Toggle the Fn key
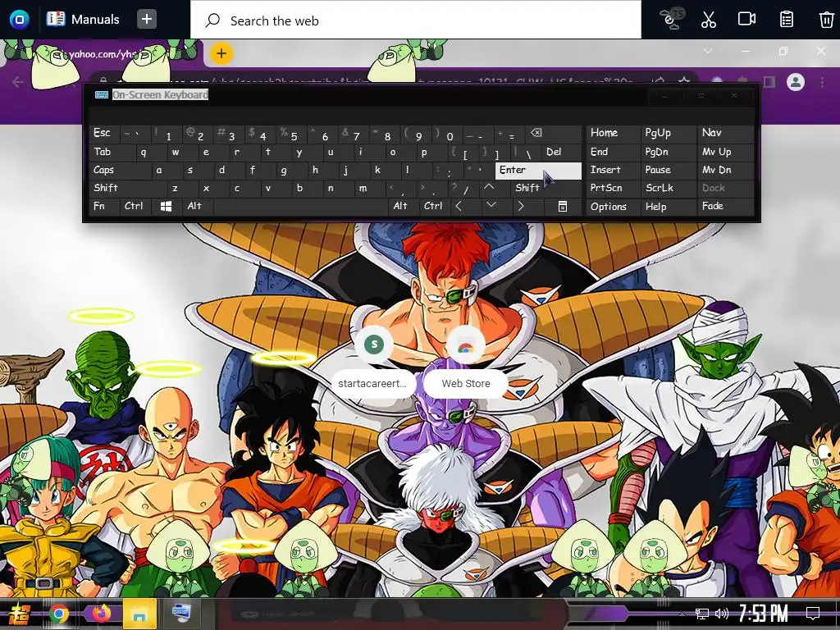 104,206
